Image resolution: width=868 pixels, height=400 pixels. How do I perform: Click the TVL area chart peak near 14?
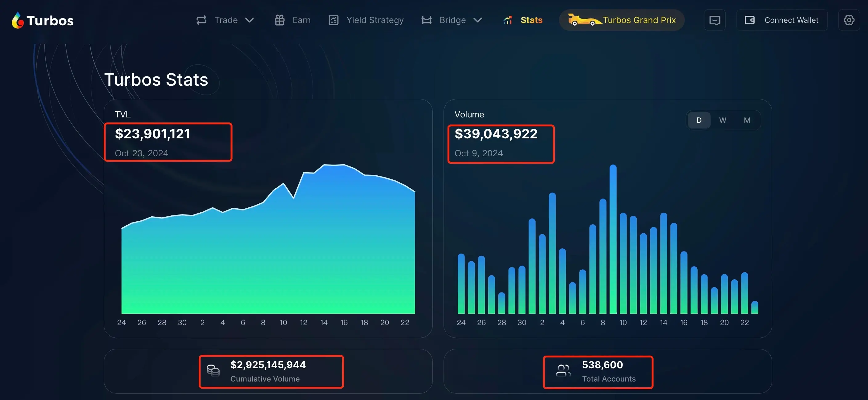tap(324, 165)
